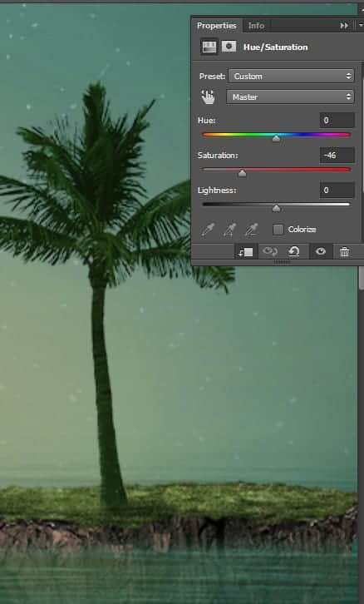This screenshot has width=364, height=604.
Task: Clip adjustment to the layer below
Action: pos(246,252)
